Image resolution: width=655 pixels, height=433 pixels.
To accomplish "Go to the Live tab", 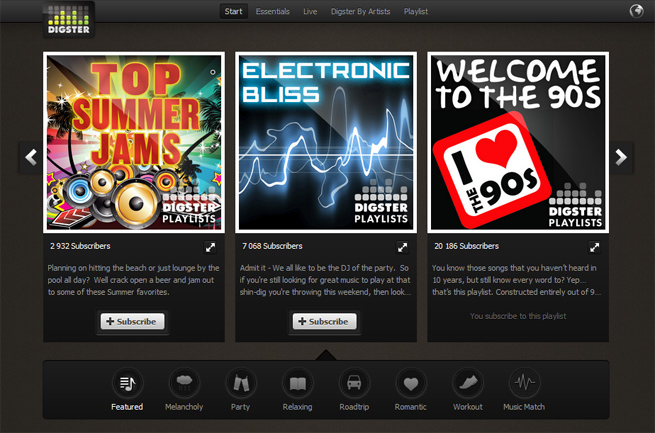I will click(310, 12).
